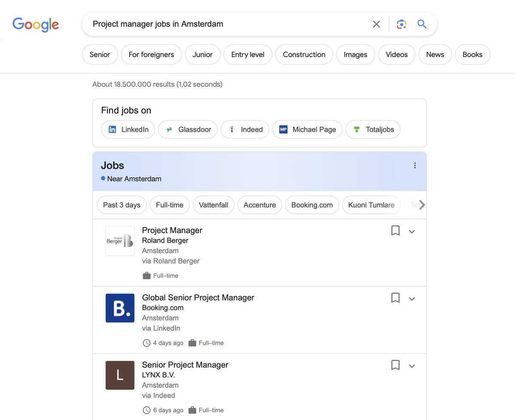Switch to the Books tab
The image size is (515, 420).
[x=473, y=55]
